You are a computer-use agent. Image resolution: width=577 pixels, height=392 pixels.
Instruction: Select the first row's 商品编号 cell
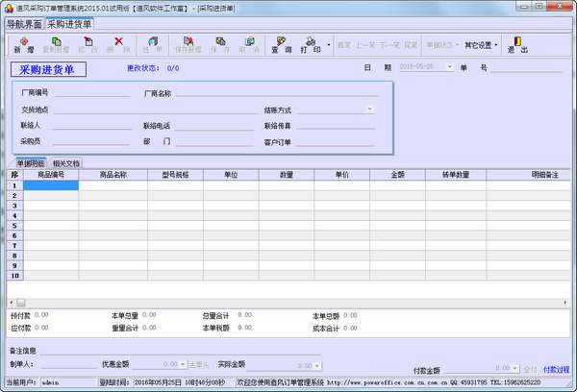coord(50,185)
